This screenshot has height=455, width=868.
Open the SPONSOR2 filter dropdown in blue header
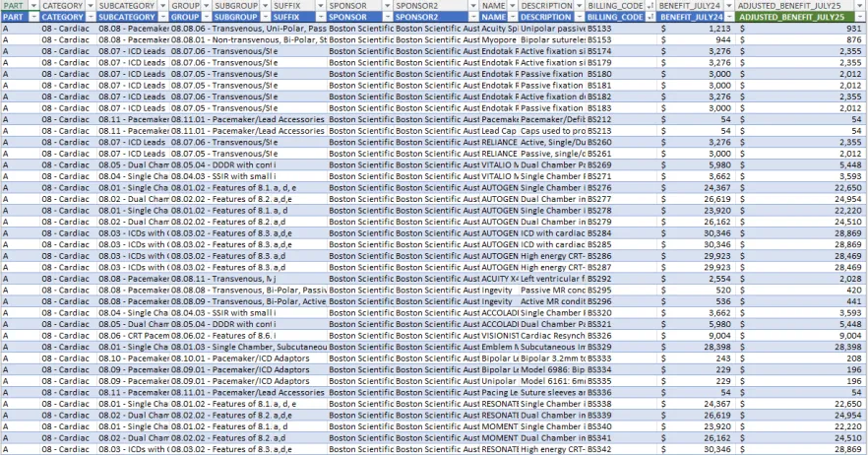pyautogui.click(x=472, y=17)
